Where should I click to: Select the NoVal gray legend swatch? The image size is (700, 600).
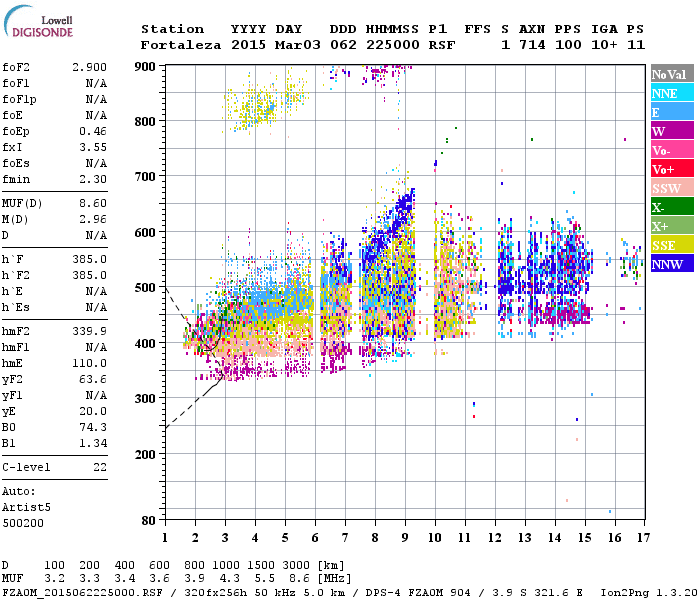click(671, 74)
